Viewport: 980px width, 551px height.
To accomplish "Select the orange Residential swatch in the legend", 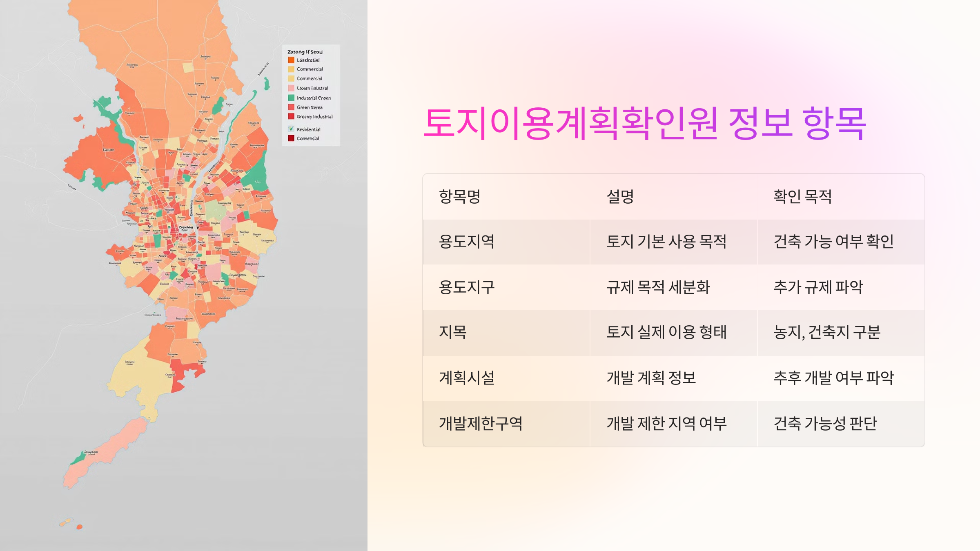I will click(x=291, y=60).
